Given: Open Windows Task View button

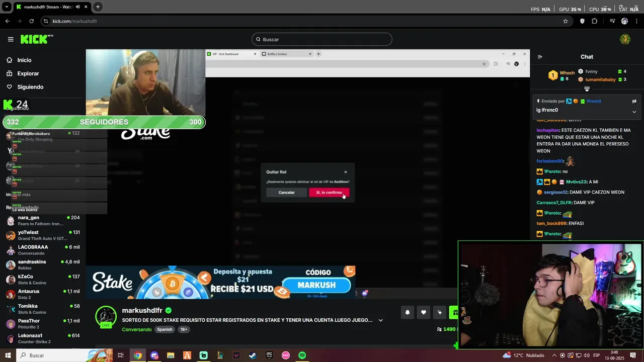Looking at the screenshot, I should (x=121, y=355).
